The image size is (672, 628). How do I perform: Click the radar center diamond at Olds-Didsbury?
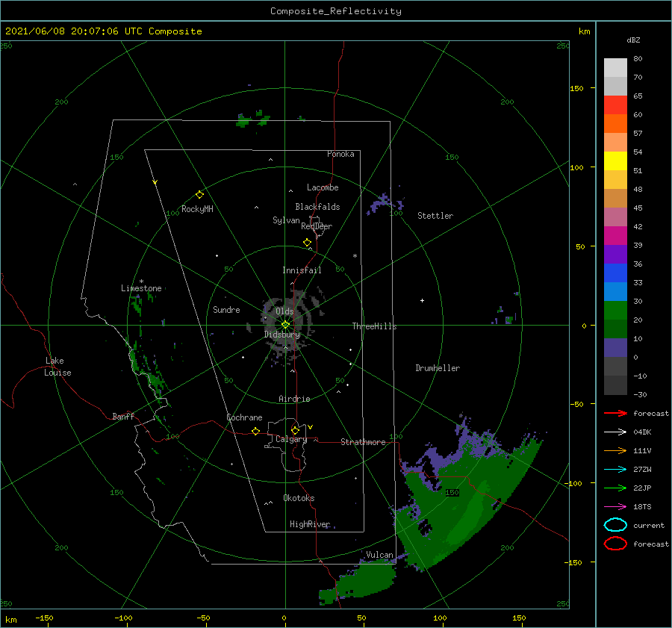click(285, 325)
